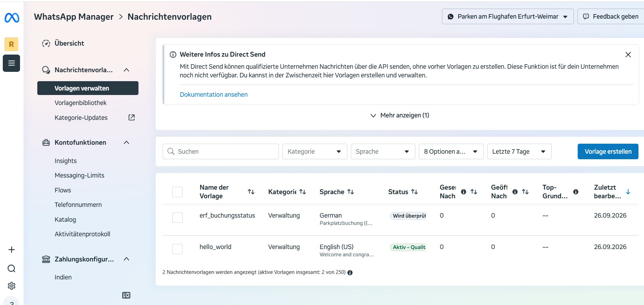Open the Meta logo home

tap(12, 17)
